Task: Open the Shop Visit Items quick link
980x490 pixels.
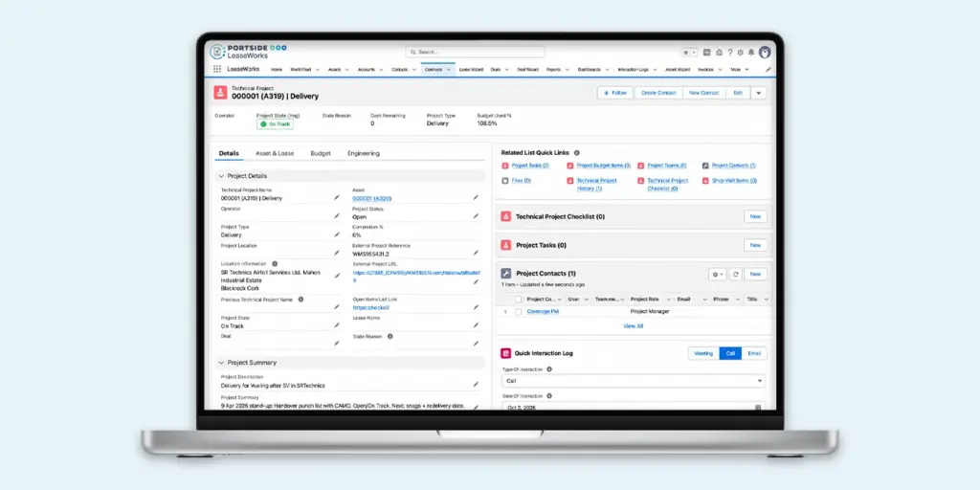Action: pyautogui.click(x=734, y=181)
